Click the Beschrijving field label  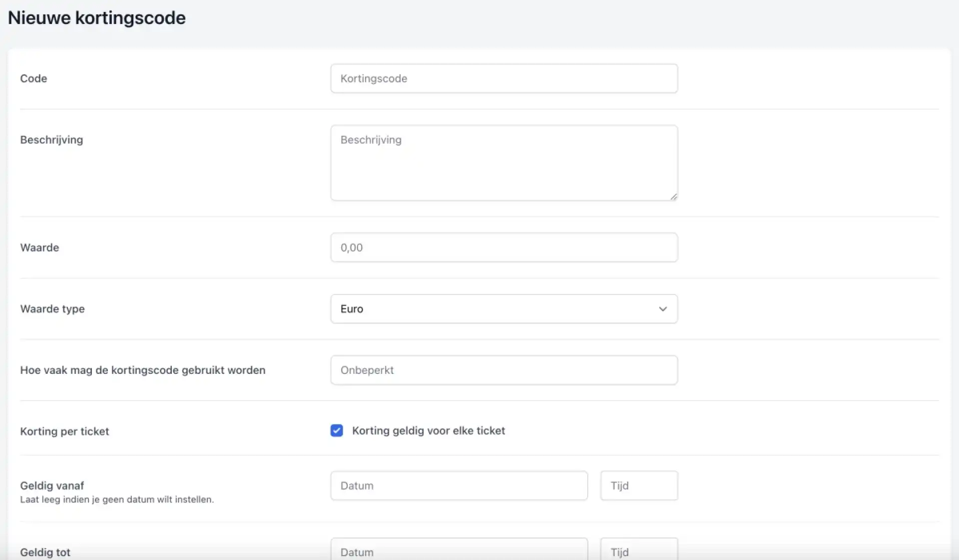click(51, 140)
